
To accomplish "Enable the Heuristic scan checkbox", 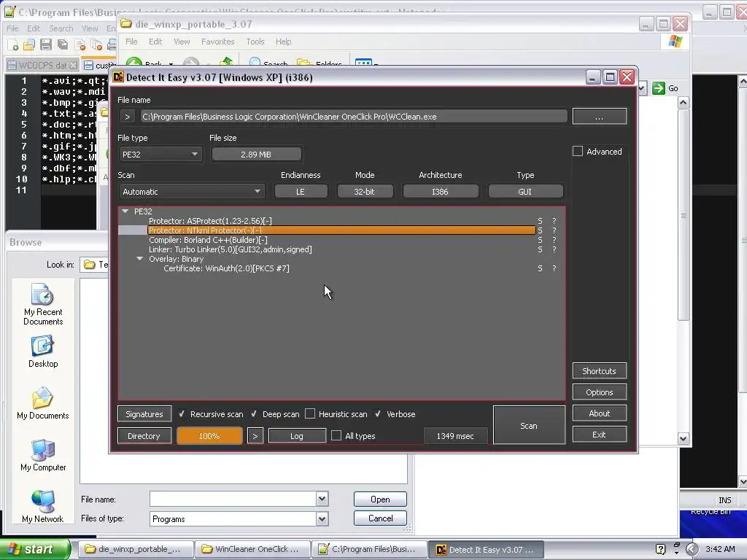I will (x=310, y=414).
